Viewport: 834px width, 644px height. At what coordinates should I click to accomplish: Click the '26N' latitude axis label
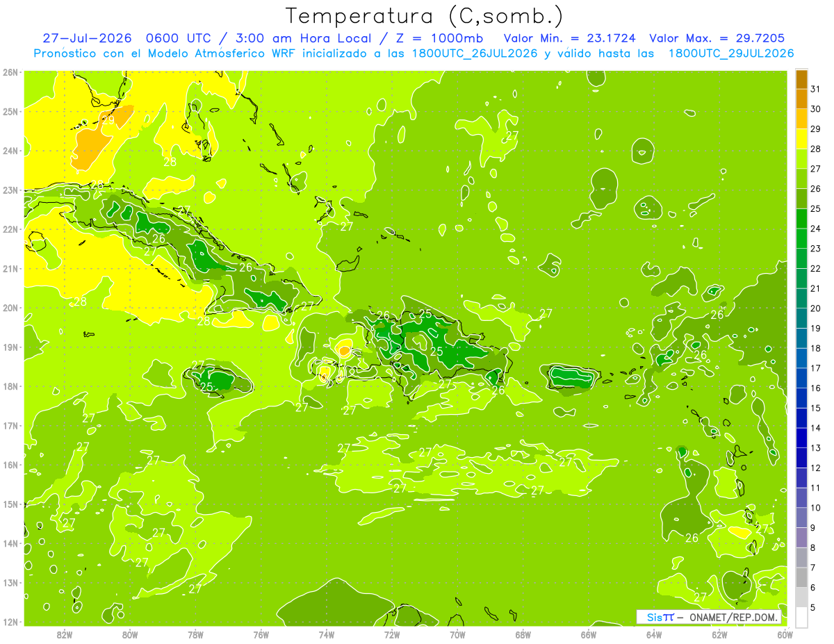pos(10,72)
